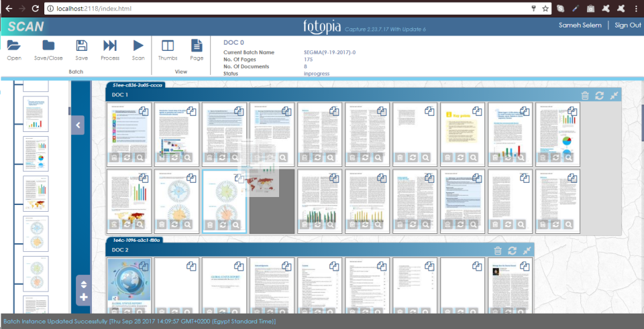644x329 pixels.
Task: Rotate the blue-highlighted selected page
Action: point(223,224)
